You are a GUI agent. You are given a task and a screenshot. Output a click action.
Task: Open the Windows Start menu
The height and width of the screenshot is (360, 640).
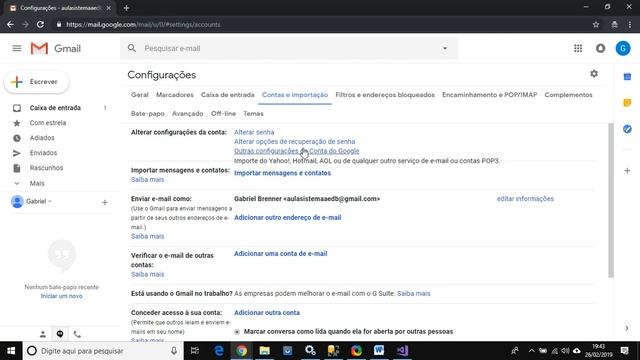pyautogui.click(x=11, y=351)
